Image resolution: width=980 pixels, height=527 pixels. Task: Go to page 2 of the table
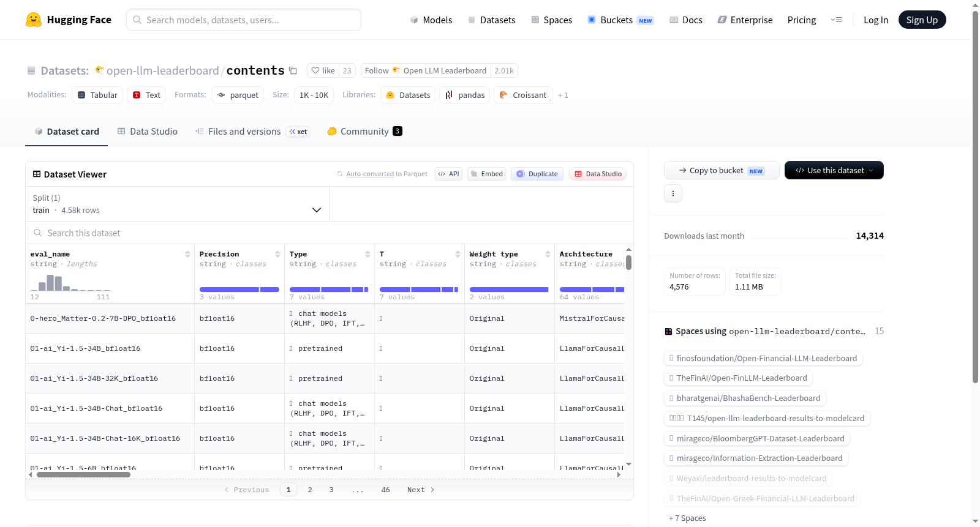[x=310, y=490]
